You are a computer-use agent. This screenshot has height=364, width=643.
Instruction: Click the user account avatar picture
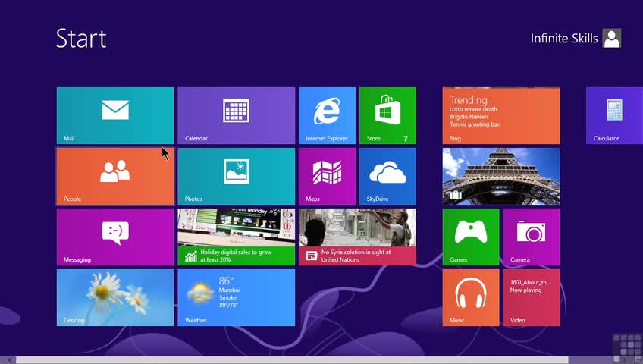[x=612, y=38]
